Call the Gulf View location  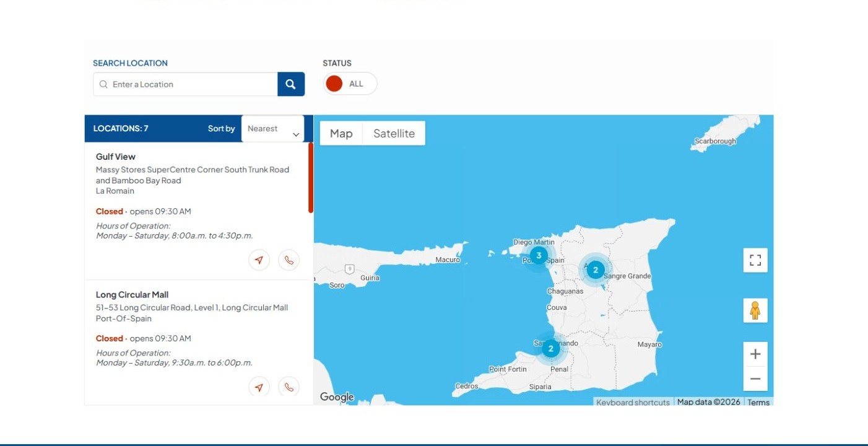point(289,260)
